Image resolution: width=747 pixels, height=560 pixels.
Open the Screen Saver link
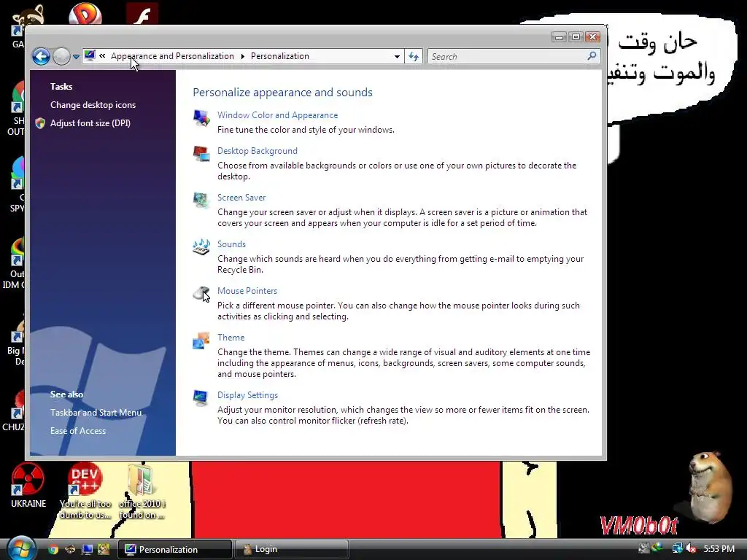[x=241, y=198]
